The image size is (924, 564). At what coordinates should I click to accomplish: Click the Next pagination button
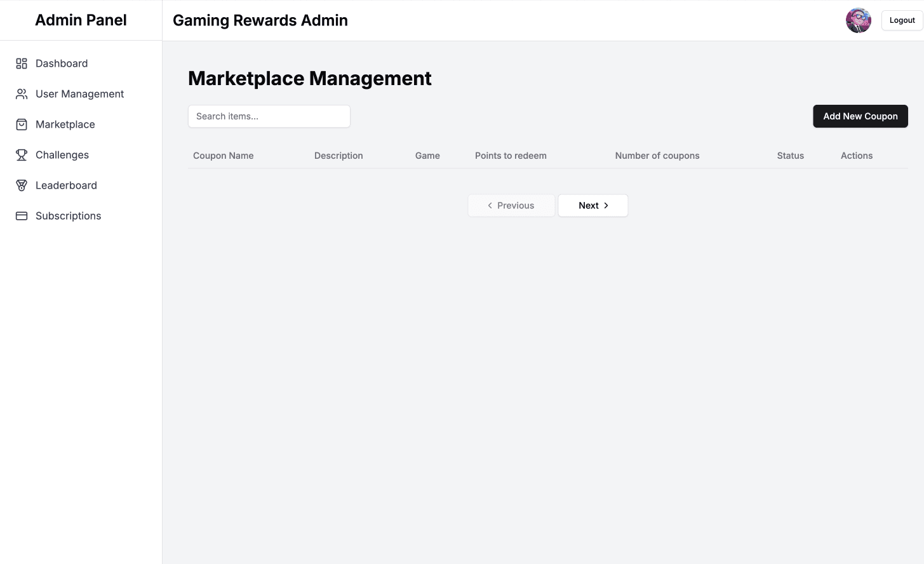pos(593,205)
